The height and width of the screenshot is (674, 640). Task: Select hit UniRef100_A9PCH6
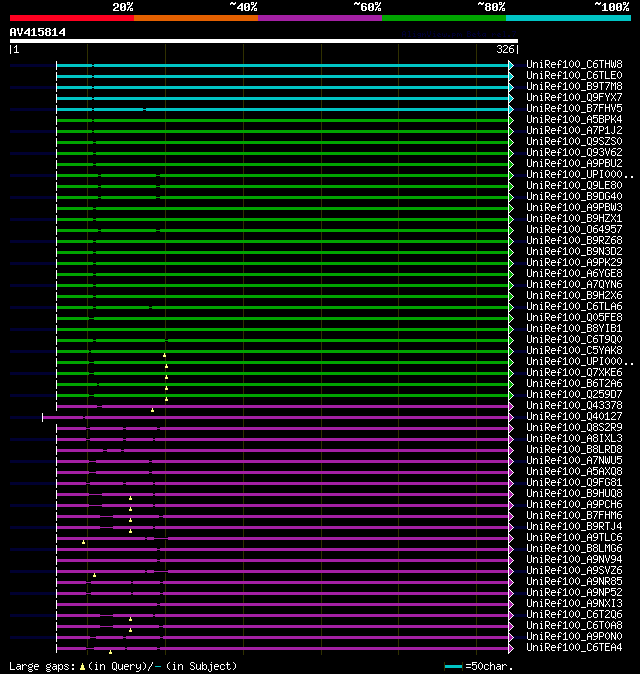coord(574,505)
